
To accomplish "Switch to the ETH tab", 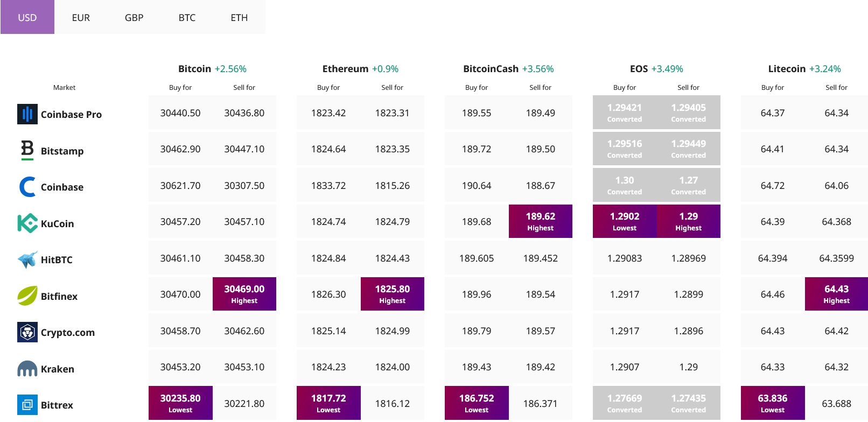I will pyautogui.click(x=239, y=17).
